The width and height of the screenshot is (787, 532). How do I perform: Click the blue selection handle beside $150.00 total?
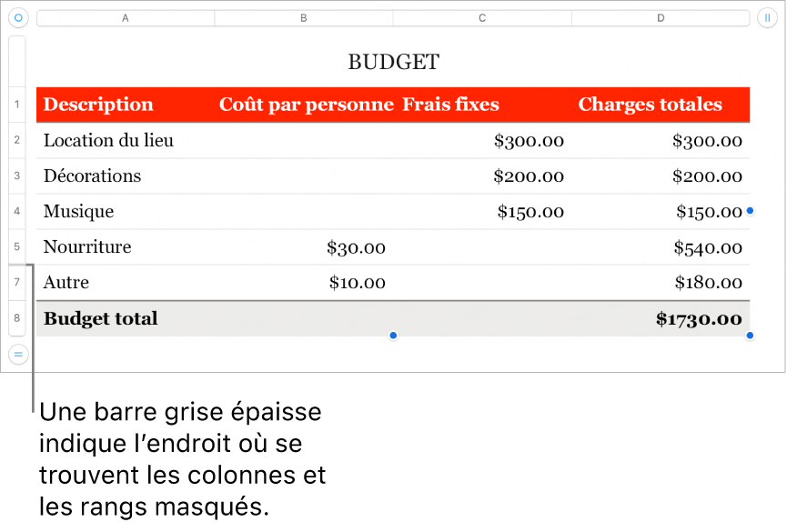751,211
